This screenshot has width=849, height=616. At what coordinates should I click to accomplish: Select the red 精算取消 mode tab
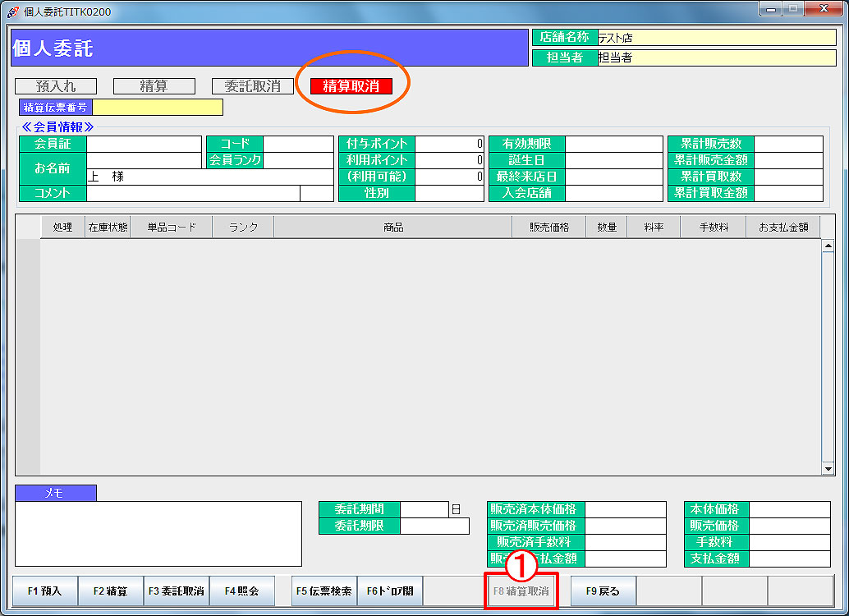coord(351,86)
